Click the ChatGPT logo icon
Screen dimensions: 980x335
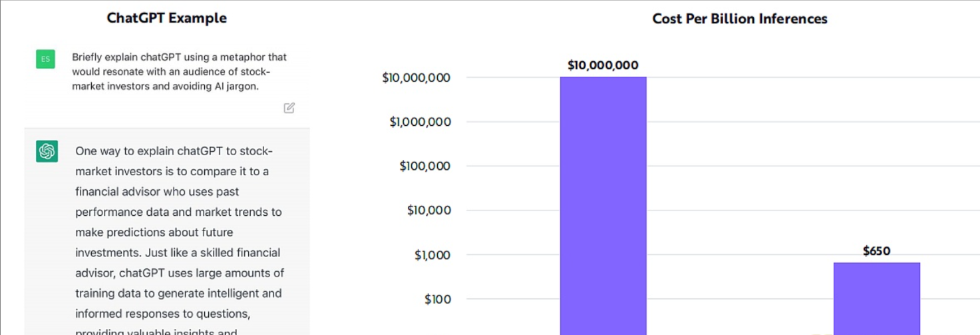47,151
